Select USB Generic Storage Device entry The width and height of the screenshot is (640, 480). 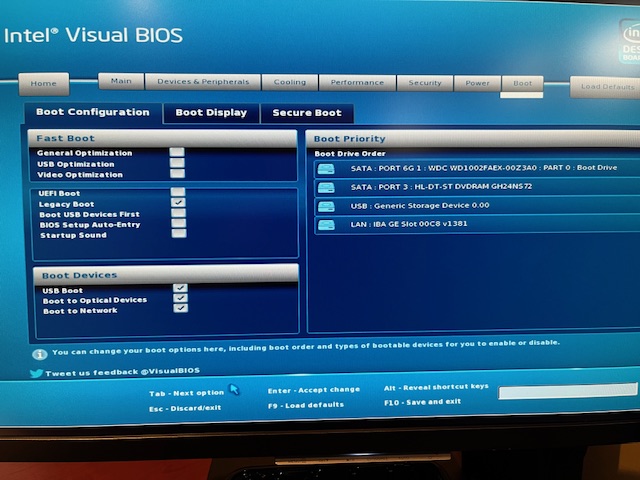point(478,206)
